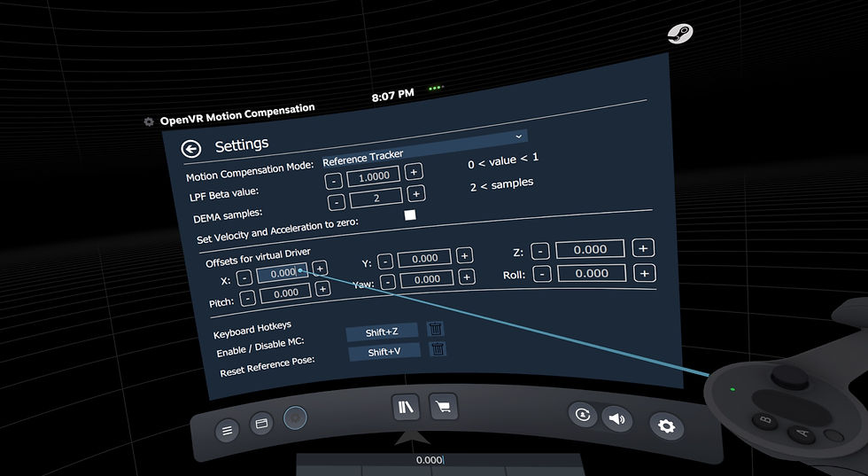The image size is (868, 476).
Task: Click the X offset value field
Action: tap(283, 273)
